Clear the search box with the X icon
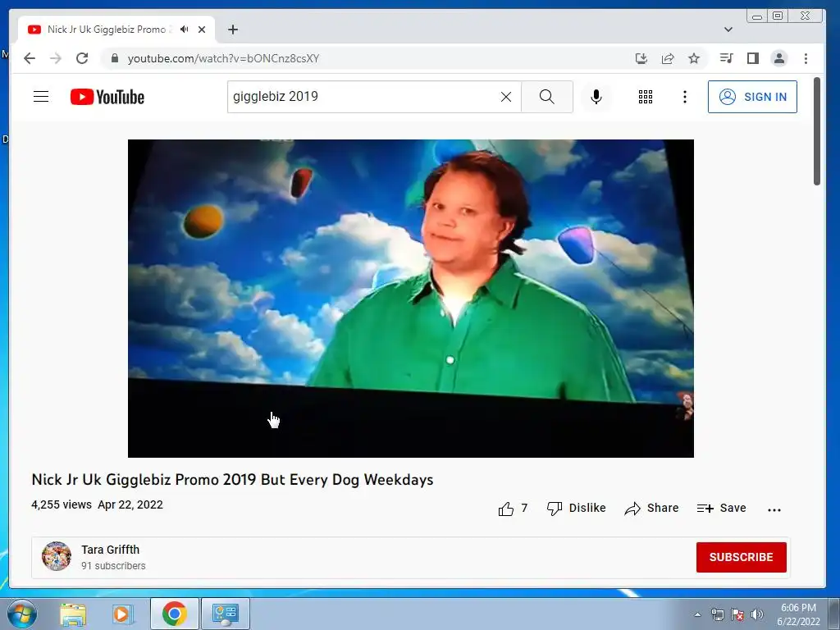The height and width of the screenshot is (630, 840). pos(505,97)
